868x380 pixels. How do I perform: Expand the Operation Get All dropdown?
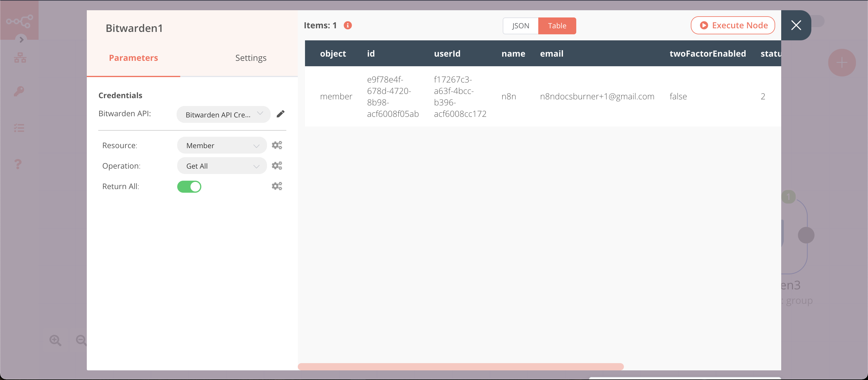tap(221, 166)
